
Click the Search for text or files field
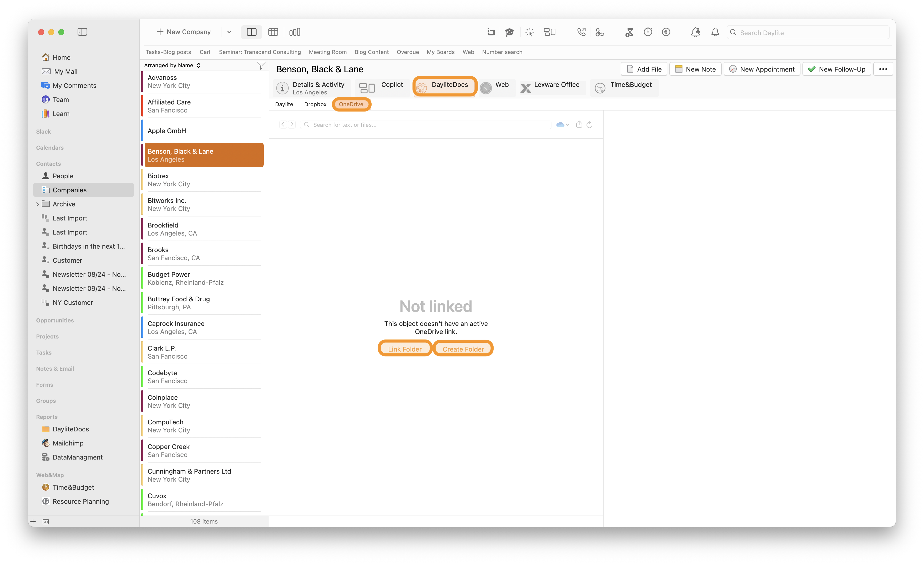(x=426, y=125)
